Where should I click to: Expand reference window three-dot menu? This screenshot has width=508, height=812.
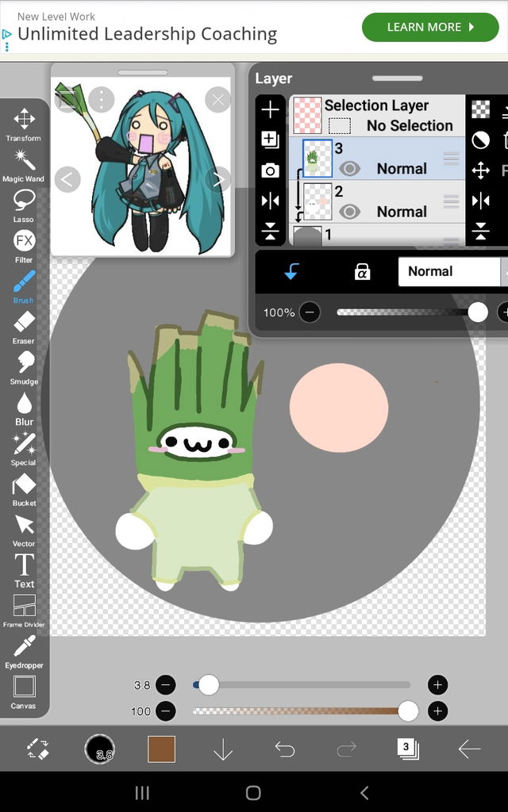[101, 100]
